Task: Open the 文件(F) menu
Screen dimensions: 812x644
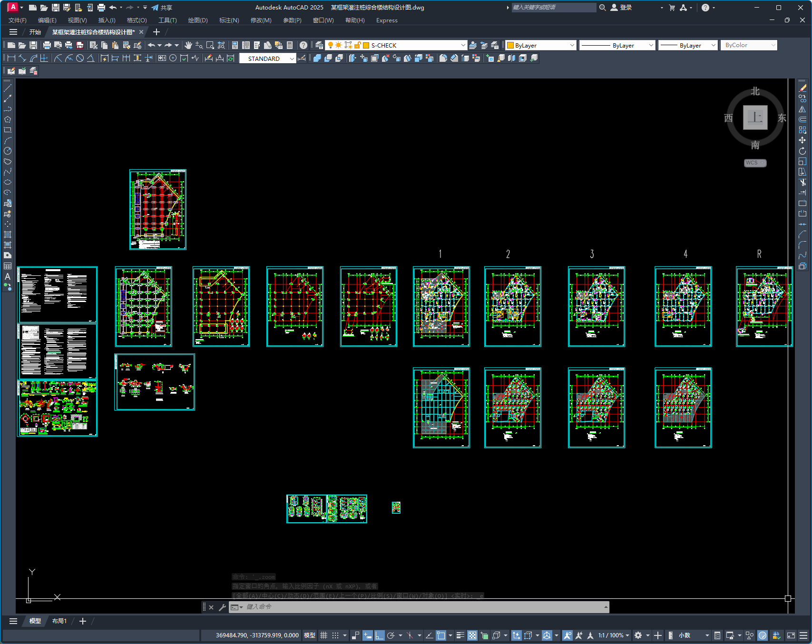Action: tap(18, 20)
